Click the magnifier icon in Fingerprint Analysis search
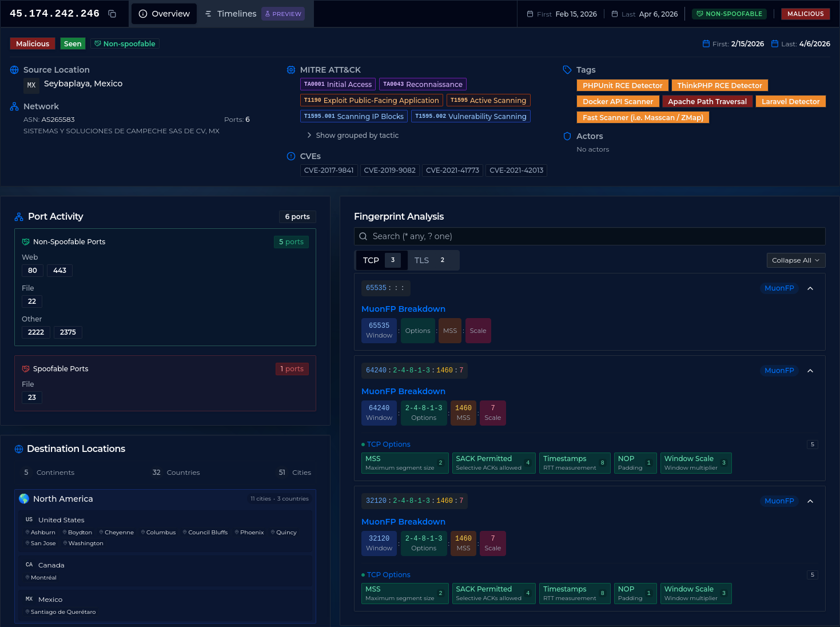This screenshot has width=840, height=627. pos(363,236)
